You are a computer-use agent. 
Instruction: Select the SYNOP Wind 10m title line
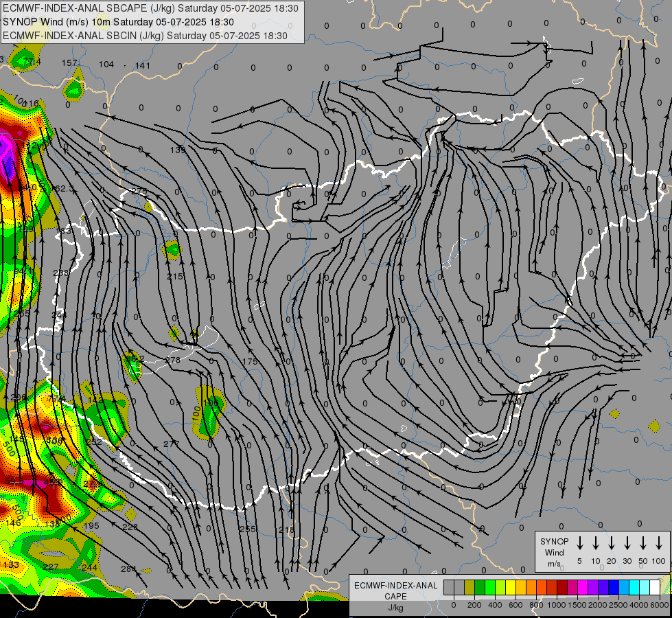click(x=118, y=22)
